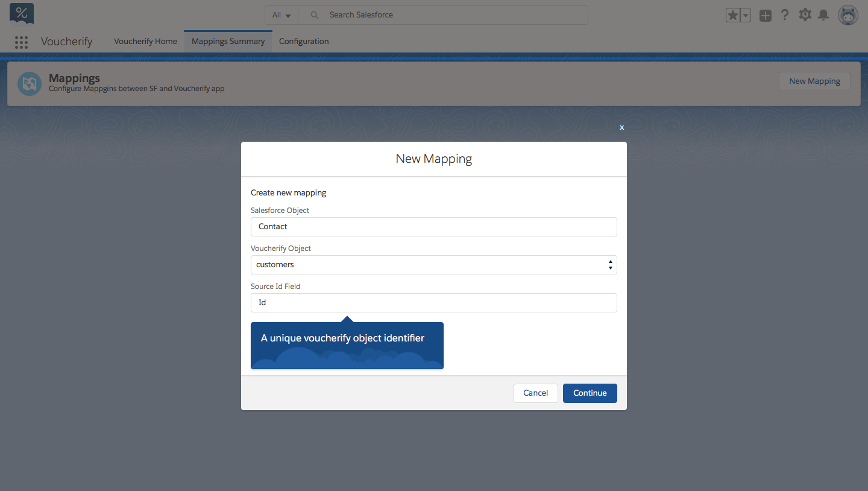The image size is (868, 491).
Task: Edit the Source Id Field input
Action: (434, 303)
